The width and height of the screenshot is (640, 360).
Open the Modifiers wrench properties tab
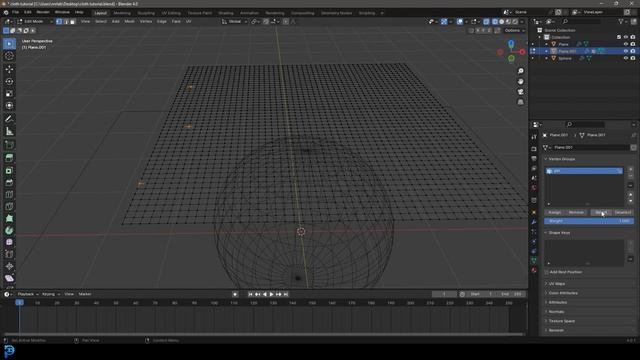point(534,222)
